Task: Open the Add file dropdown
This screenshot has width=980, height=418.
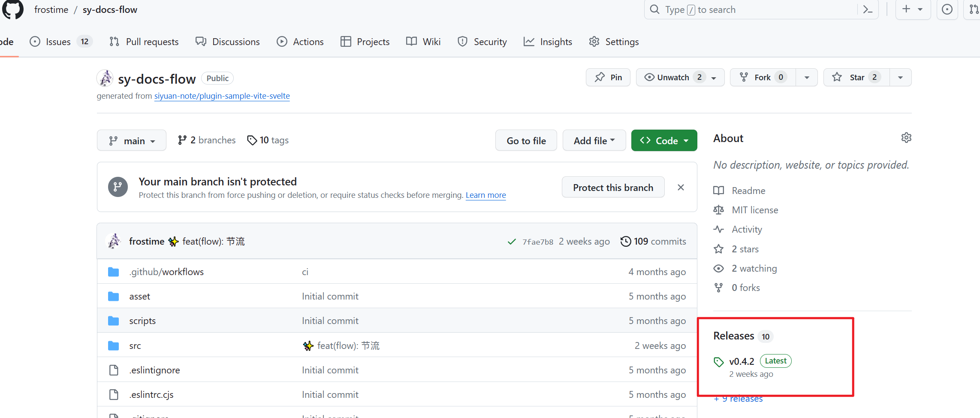Action: pyautogui.click(x=594, y=141)
